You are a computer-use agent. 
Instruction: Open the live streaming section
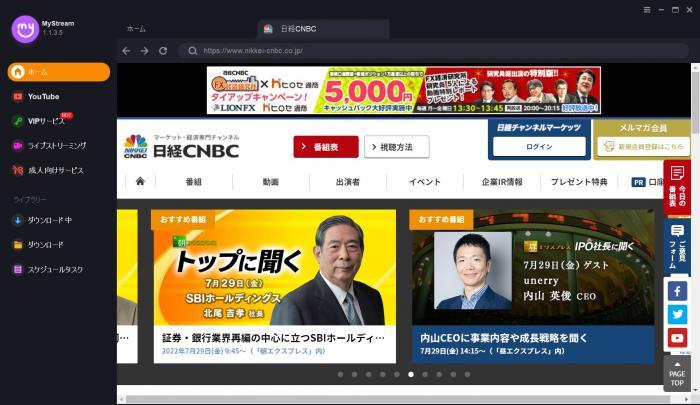click(49, 146)
